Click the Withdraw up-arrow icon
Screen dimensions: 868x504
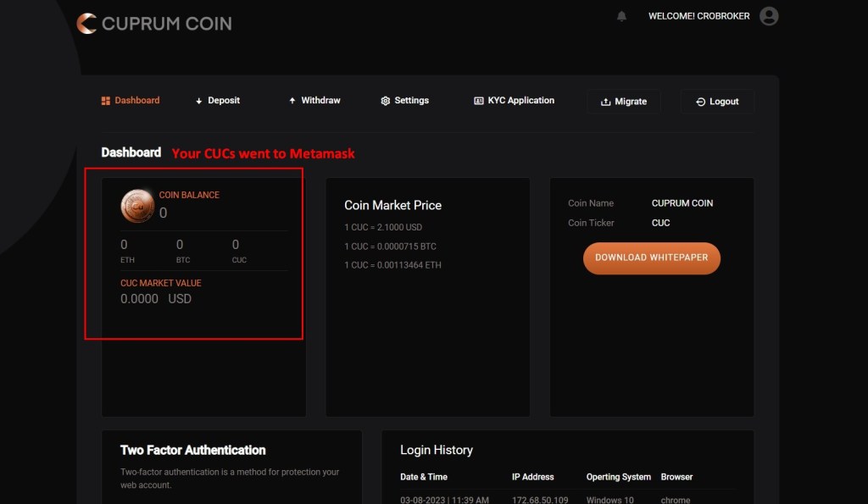292,101
